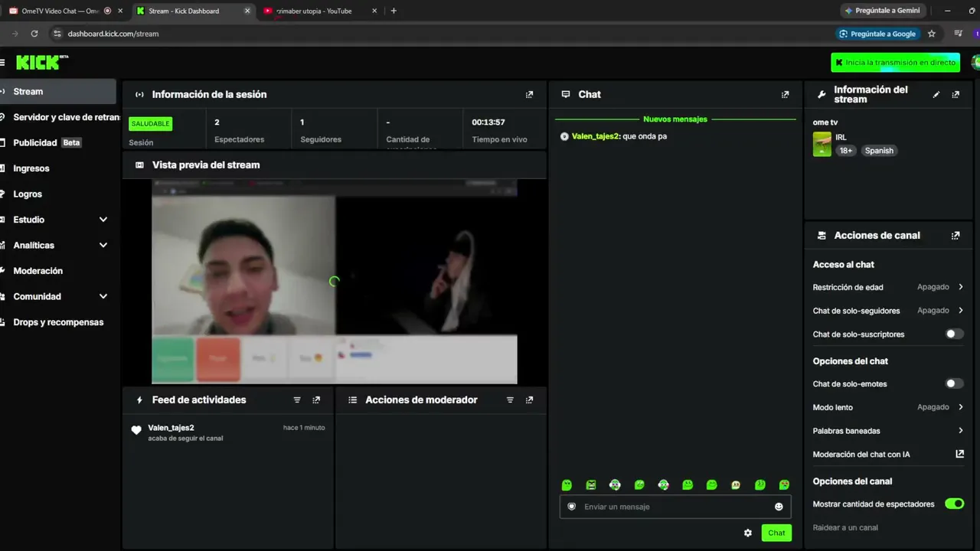Pop out the Feed de actividades panel
This screenshot has width=980, height=551.
click(316, 400)
